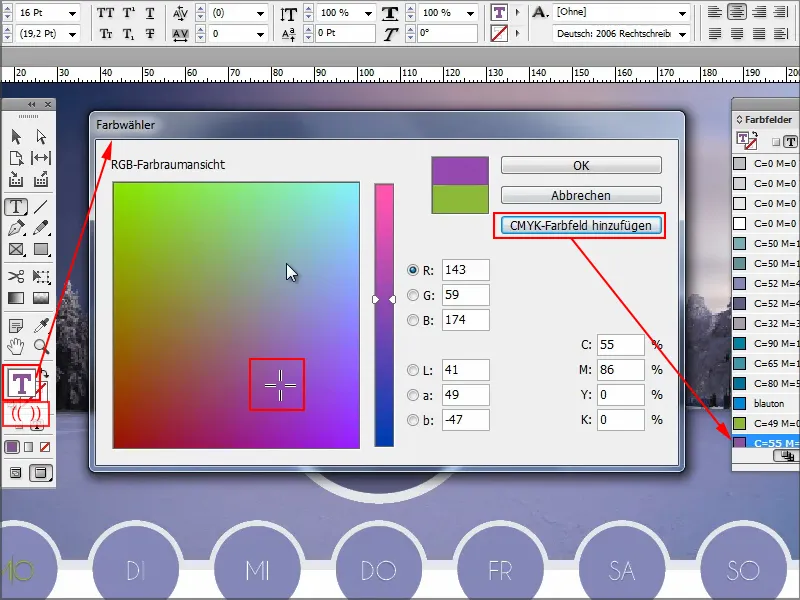Viewport: 800px width, 600px height.
Task: Click the green original-color preview swatch
Action: pyautogui.click(x=460, y=199)
